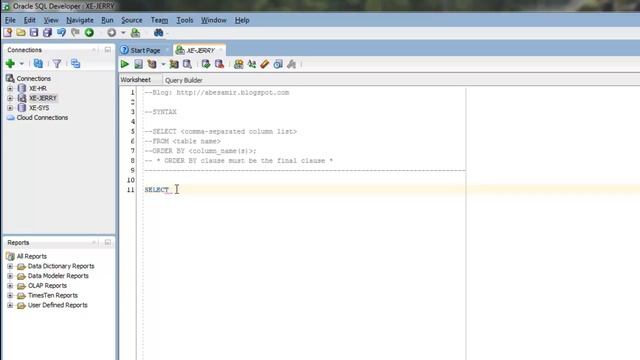Image resolution: width=640 pixels, height=360 pixels.
Task: Click the Autotrace icon
Action: (x=174, y=64)
